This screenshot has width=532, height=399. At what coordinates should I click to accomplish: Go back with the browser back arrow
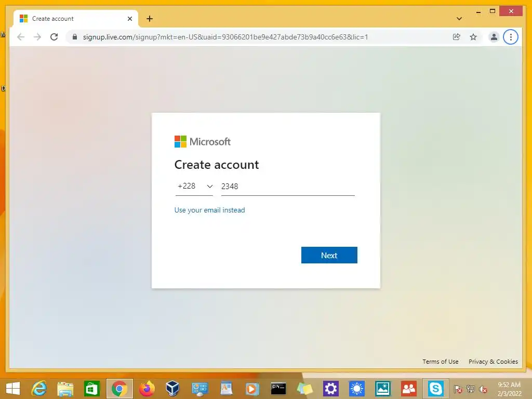[x=21, y=37]
